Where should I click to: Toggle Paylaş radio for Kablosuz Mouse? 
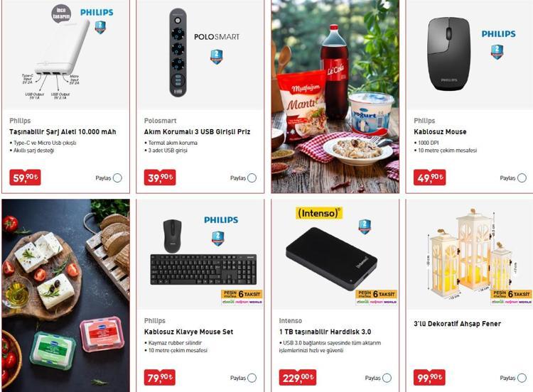coord(522,178)
